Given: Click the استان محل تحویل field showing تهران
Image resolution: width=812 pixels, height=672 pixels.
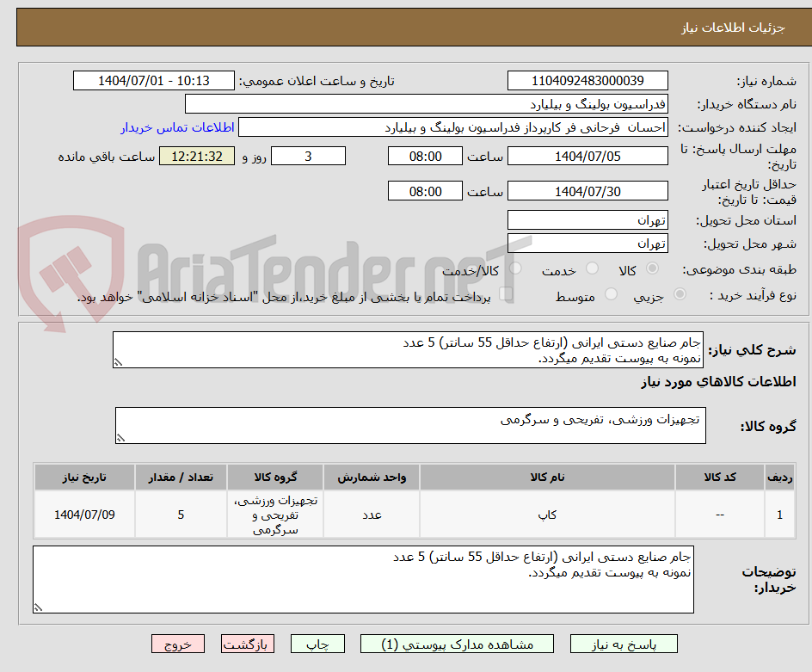Looking at the screenshot, I should tap(587, 219).
